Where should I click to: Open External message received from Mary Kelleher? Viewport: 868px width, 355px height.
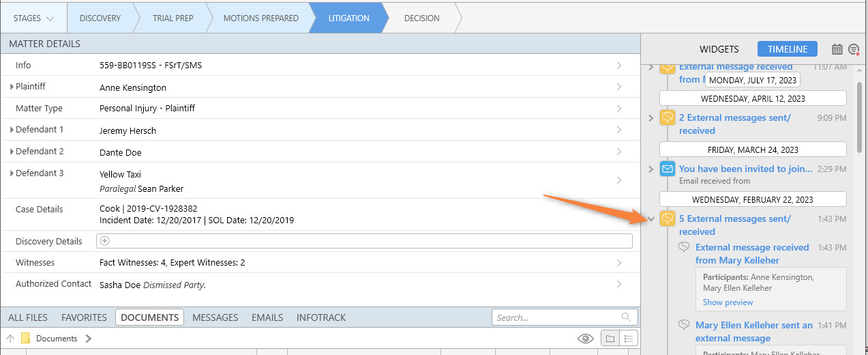click(x=752, y=254)
